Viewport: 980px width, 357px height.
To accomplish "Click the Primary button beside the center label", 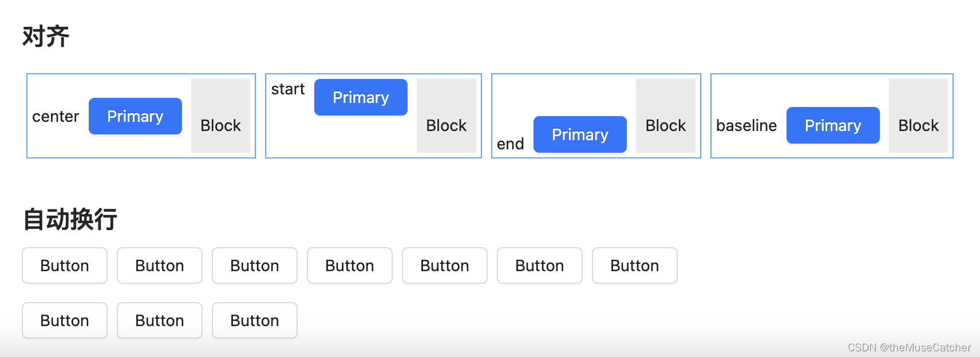I will tap(135, 116).
